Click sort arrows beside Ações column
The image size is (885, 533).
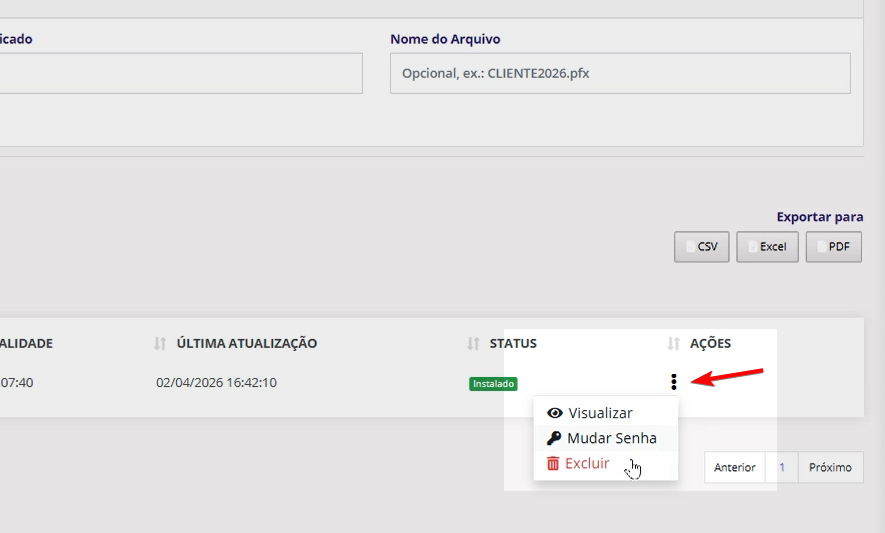(x=674, y=343)
